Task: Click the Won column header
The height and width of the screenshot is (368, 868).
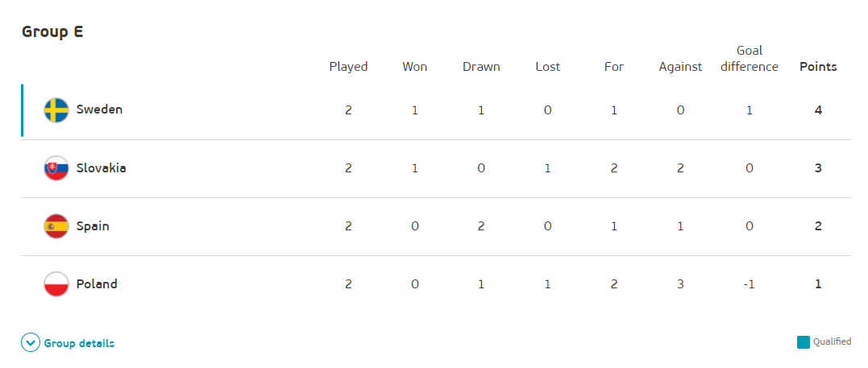Action: coord(414,67)
